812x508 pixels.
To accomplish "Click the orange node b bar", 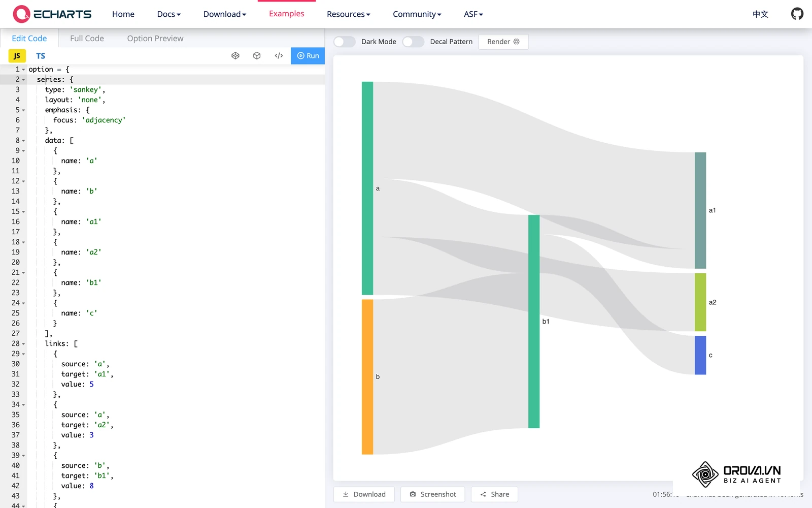I will pyautogui.click(x=367, y=377).
